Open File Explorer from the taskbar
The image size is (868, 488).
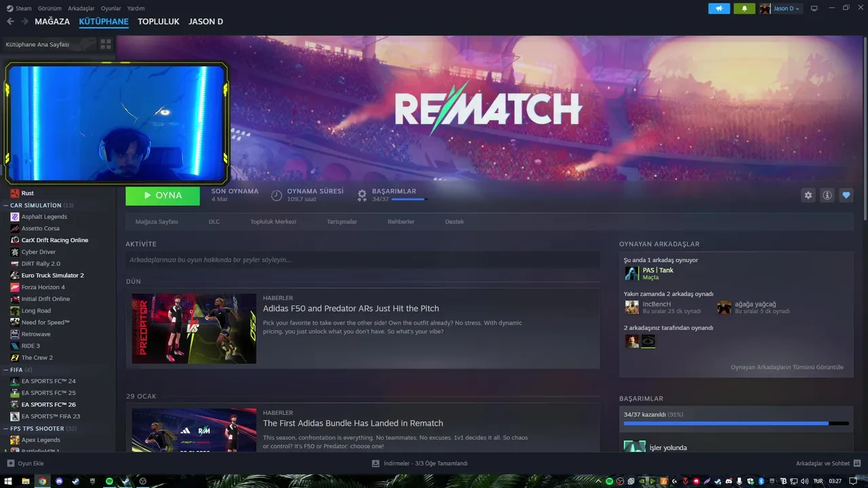[26, 481]
